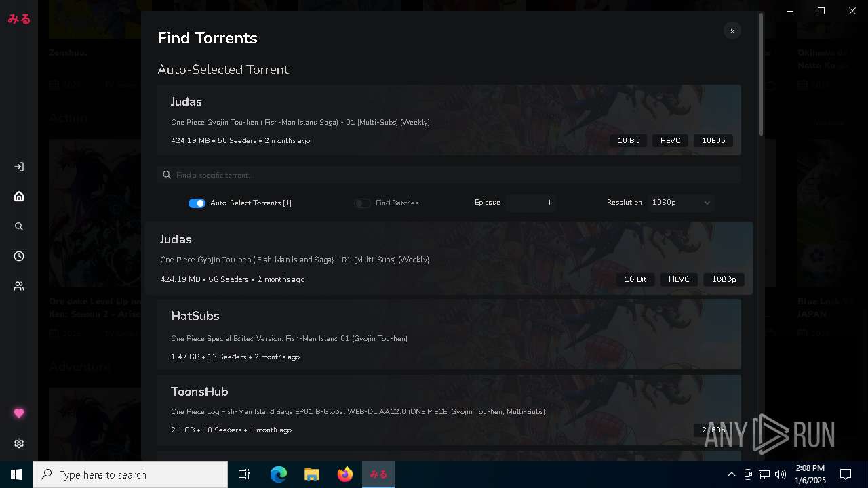Choose the HatSubs torrent entry
868x488 pixels.
(449, 334)
